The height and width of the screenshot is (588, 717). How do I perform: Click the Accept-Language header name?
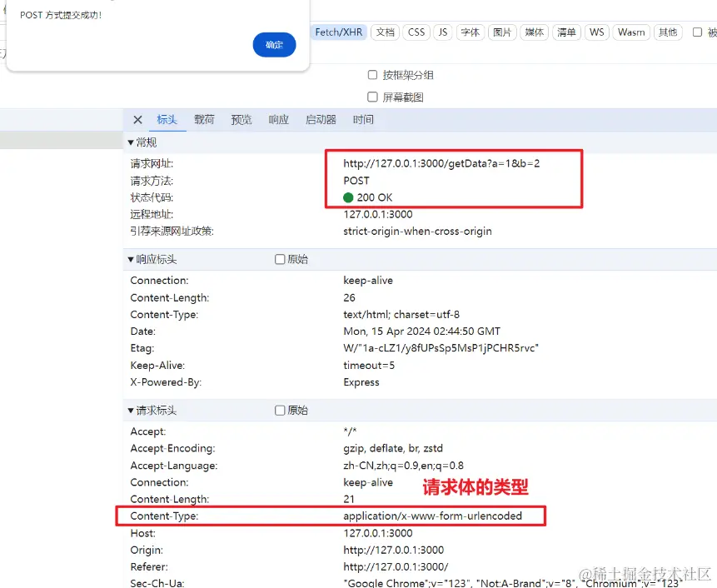(174, 466)
